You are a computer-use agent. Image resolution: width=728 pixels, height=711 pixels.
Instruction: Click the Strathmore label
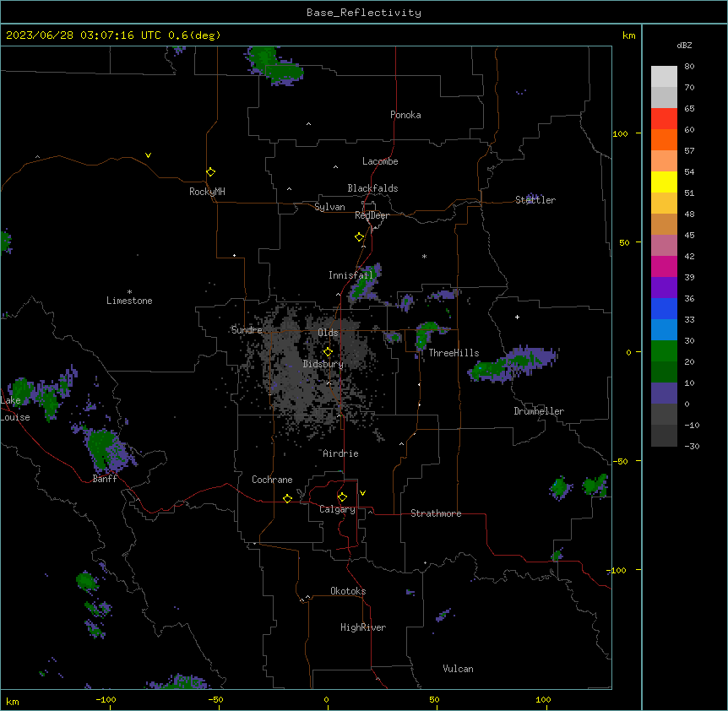coord(436,513)
